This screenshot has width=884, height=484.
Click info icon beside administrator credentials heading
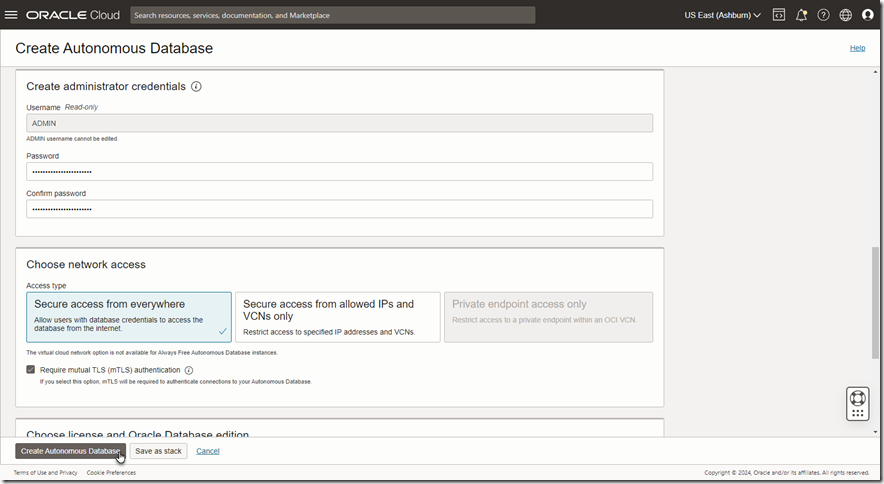(196, 86)
